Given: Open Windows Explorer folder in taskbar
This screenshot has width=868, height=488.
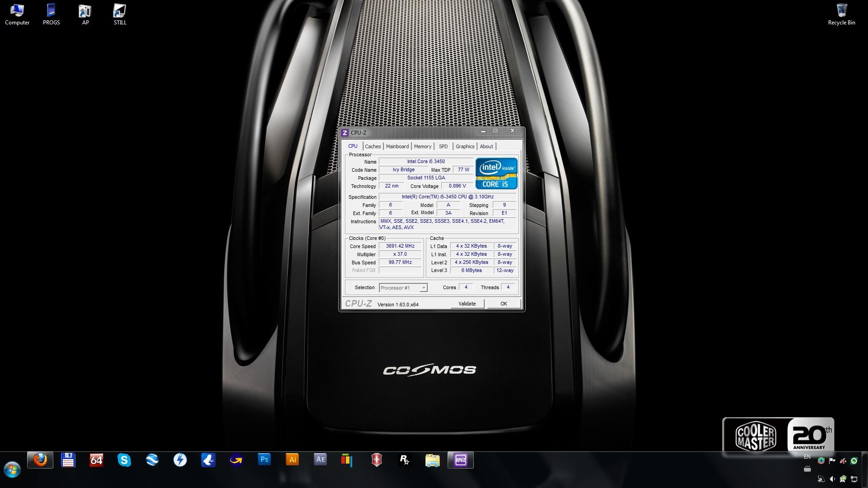Looking at the screenshot, I should coord(433,460).
